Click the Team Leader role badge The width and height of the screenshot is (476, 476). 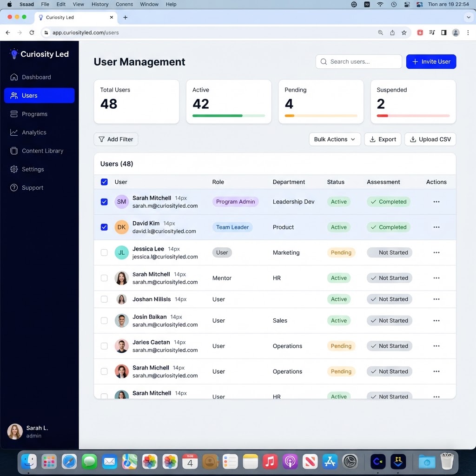click(x=232, y=227)
